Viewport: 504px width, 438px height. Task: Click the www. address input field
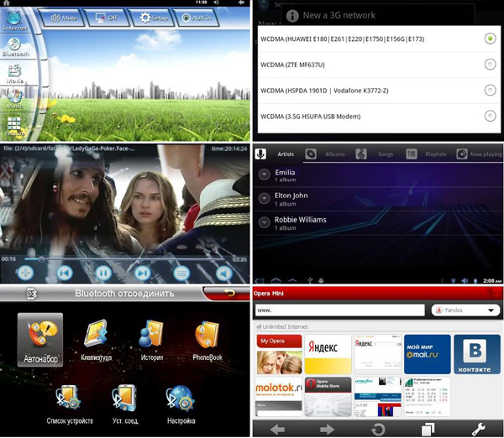340,310
